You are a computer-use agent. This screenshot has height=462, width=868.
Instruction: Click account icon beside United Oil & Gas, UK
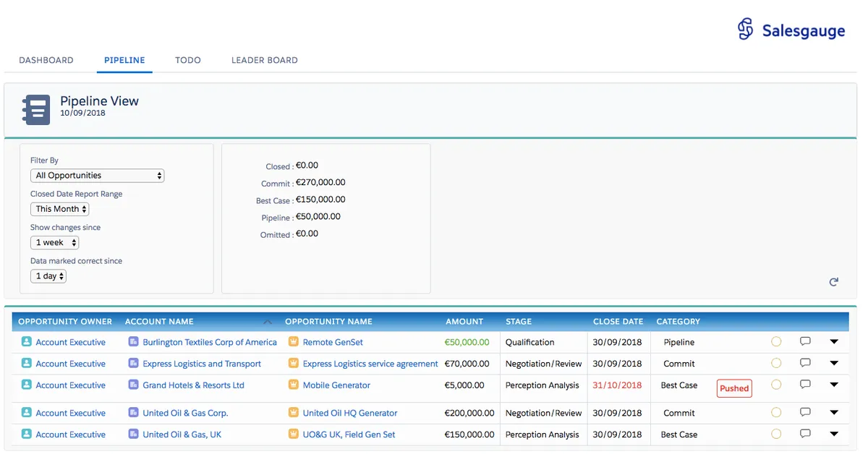click(133, 435)
